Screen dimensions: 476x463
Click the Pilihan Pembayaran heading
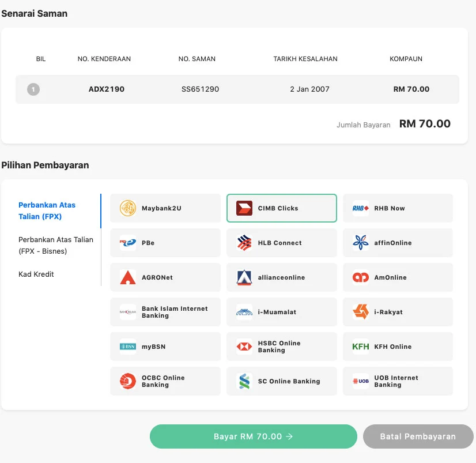45,165
